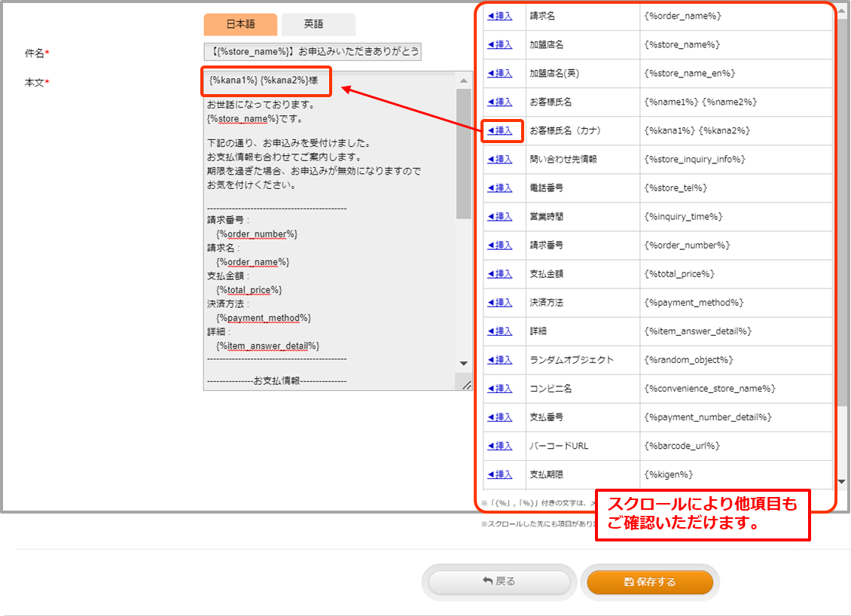The height and width of the screenshot is (616, 851).
Task: Click the body text area scroll-down arrow
Action: 464,364
